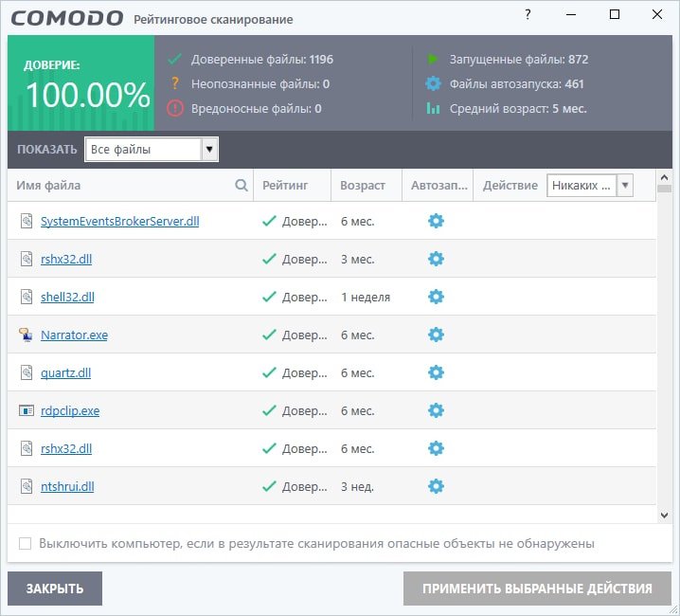This screenshot has height=616, width=680.
Task: Click 'Неопознанные файлы: 0' statistic
Action: 260,83
